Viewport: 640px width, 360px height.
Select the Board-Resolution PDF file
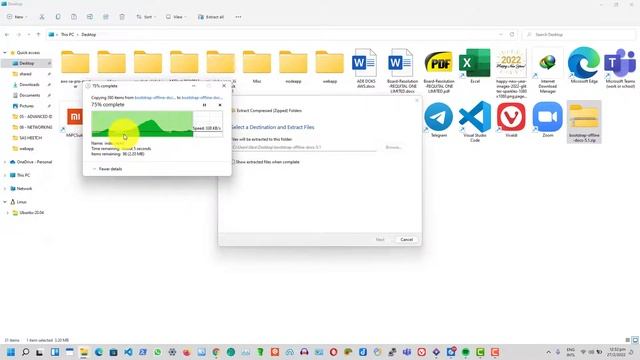pyautogui.click(x=439, y=71)
